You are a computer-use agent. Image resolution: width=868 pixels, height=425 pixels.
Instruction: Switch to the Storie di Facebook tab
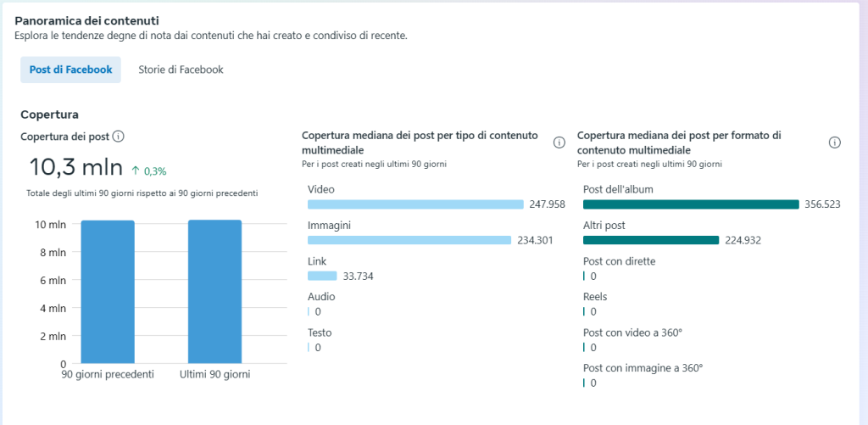click(181, 70)
